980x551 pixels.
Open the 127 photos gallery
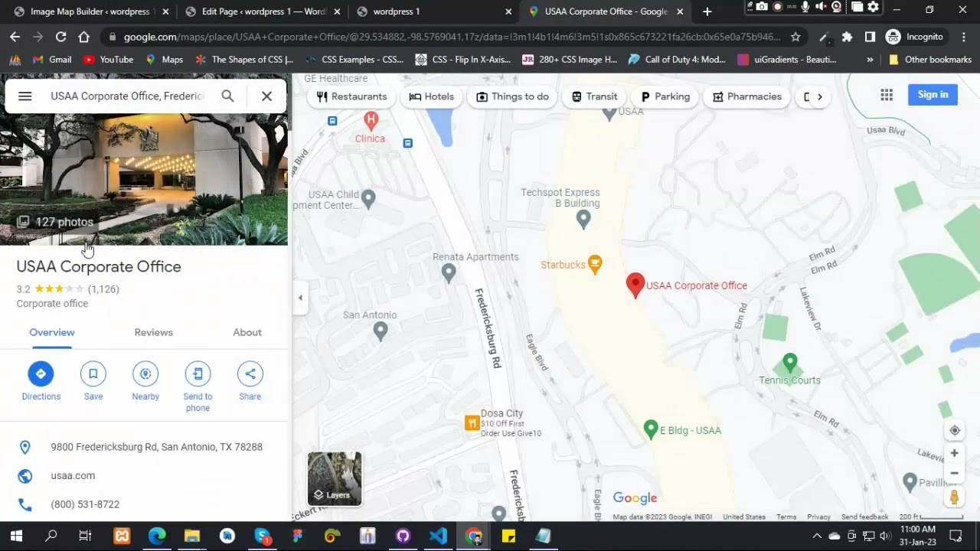56,222
